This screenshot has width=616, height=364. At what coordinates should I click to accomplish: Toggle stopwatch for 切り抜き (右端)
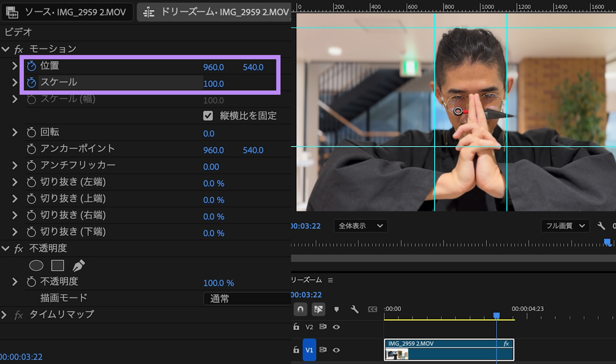tap(31, 215)
